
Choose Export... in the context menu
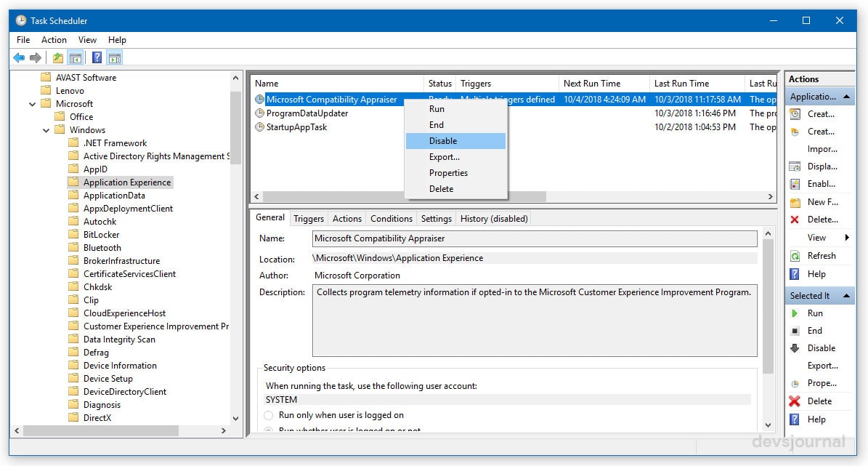[x=455, y=157]
